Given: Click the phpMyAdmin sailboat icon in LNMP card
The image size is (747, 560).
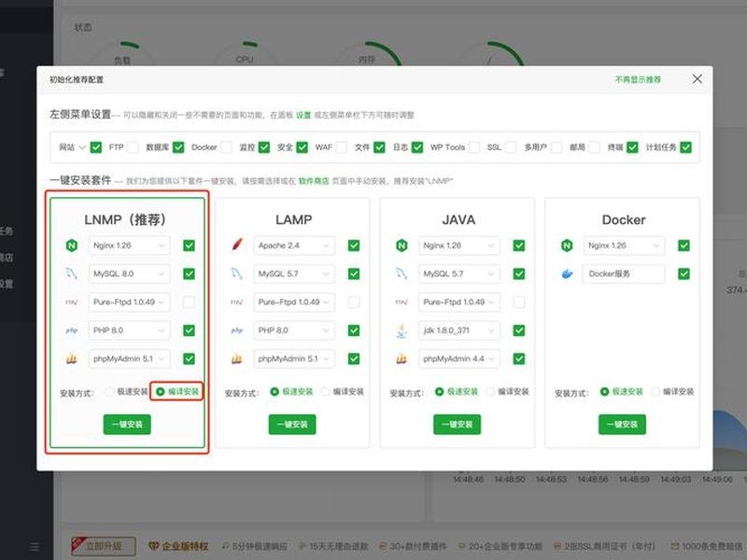Looking at the screenshot, I should (72, 358).
